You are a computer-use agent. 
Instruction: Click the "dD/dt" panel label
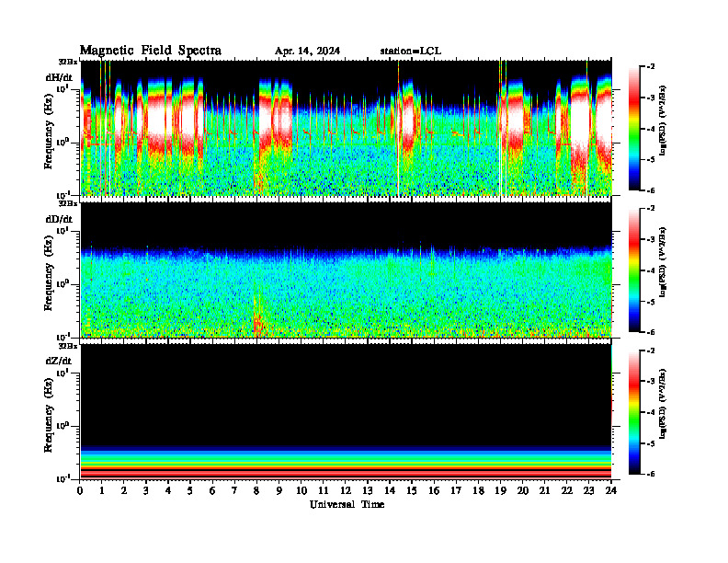(59, 219)
